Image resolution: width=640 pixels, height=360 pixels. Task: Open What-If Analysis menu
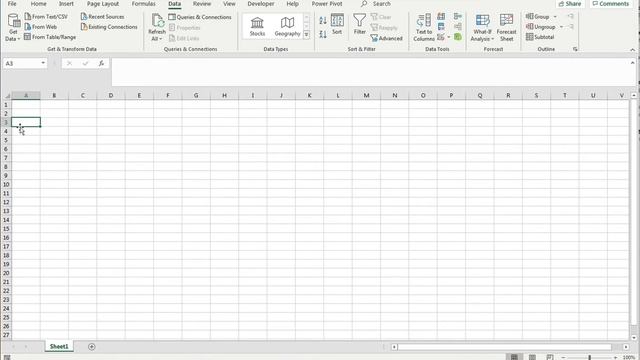(x=482, y=27)
